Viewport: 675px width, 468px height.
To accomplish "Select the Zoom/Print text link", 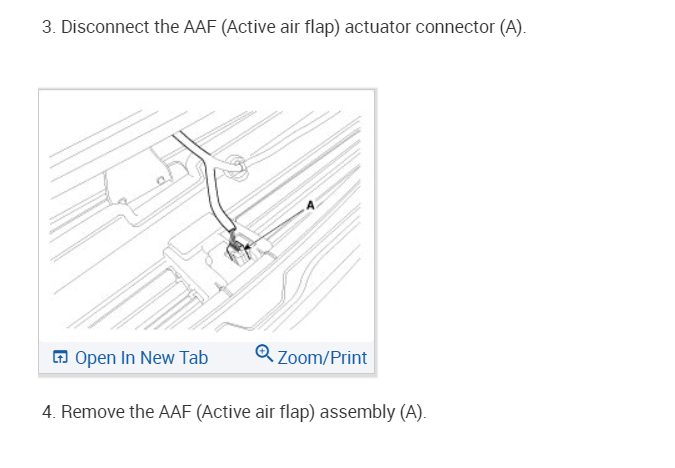I will click(x=322, y=357).
